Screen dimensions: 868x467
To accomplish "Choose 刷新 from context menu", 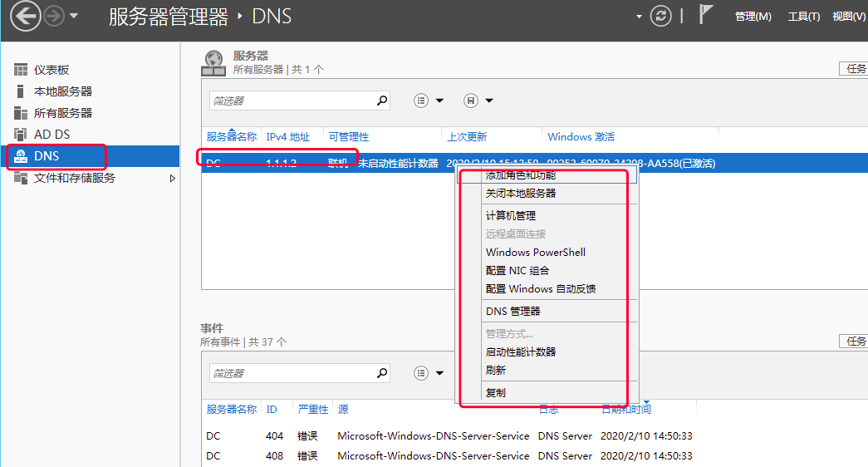I will tap(547, 370).
